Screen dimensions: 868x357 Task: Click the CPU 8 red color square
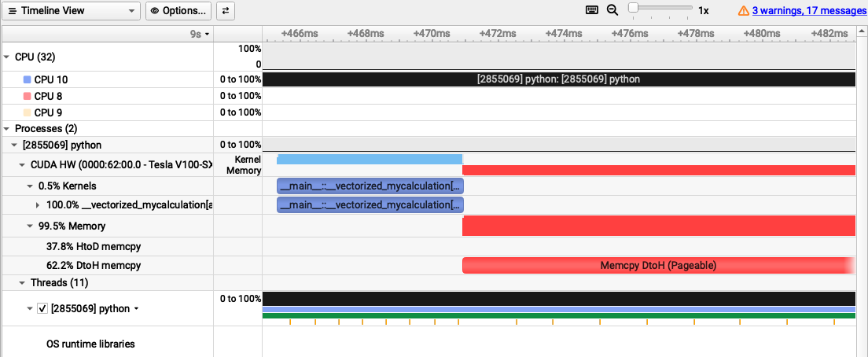[28, 96]
